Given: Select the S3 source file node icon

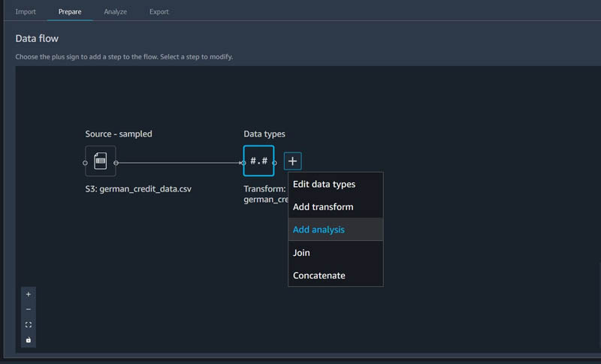Looking at the screenshot, I should pos(101,161).
